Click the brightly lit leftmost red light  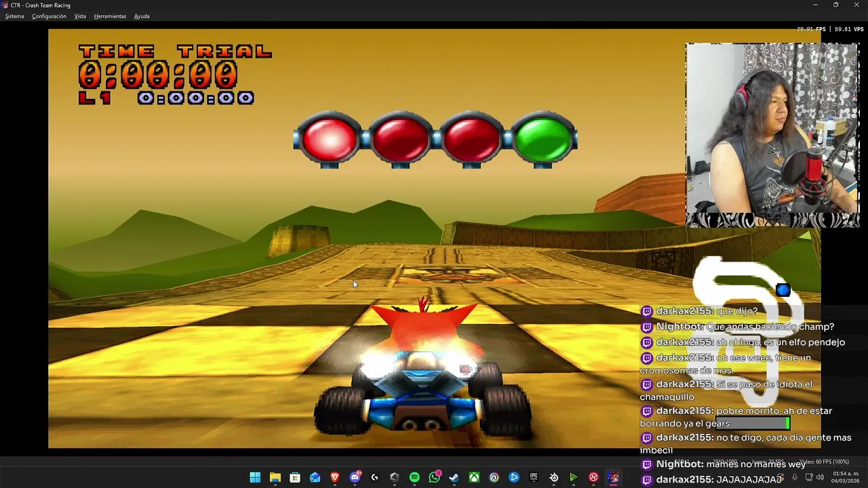point(329,139)
